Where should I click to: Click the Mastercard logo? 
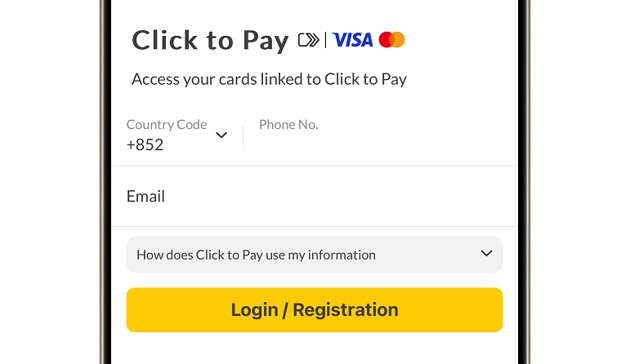click(392, 39)
